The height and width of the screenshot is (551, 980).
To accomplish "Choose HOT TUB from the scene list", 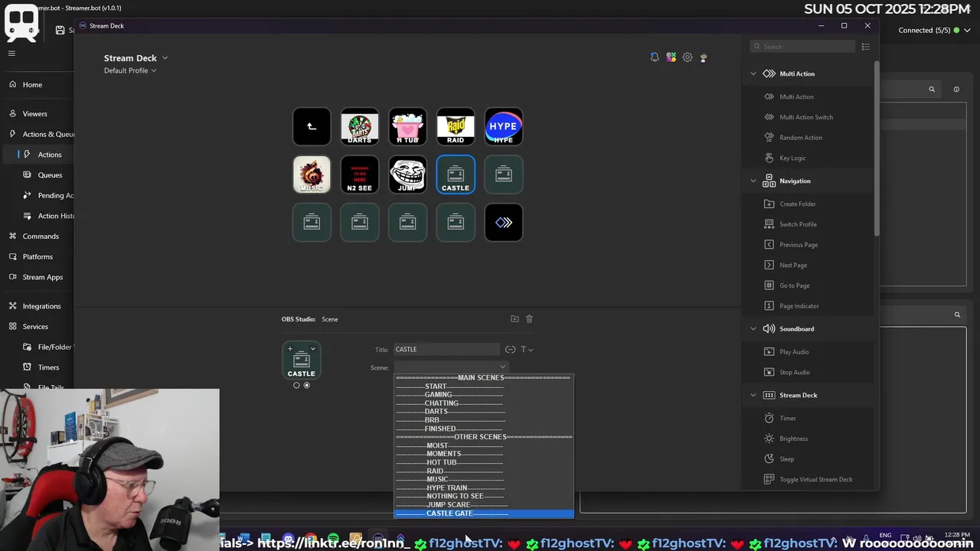I will (x=484, y=462).
